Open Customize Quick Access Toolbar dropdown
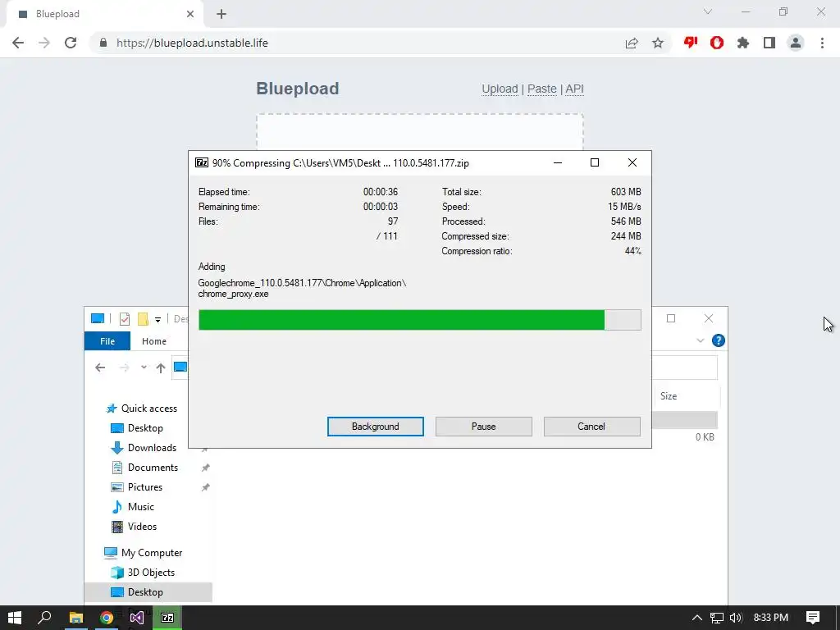 tap(157, 319)
